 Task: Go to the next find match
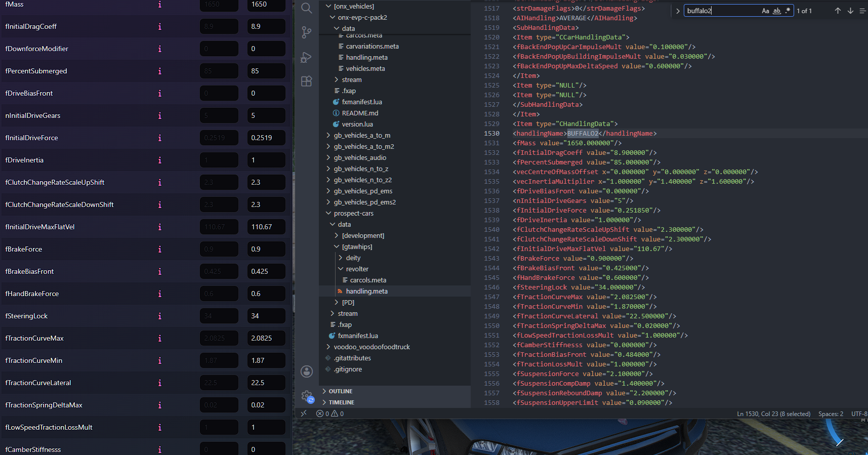coord(850,11)
